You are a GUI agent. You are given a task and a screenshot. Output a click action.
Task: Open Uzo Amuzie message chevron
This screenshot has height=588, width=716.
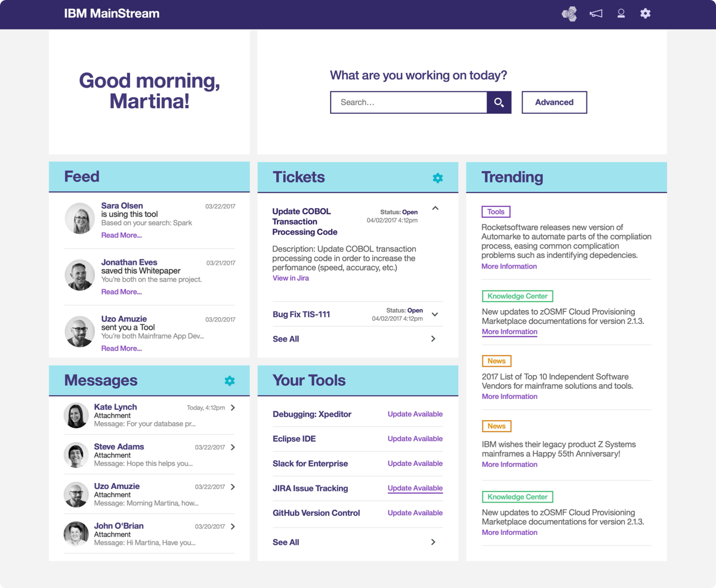pyautogui.click(x=233, y=487)
